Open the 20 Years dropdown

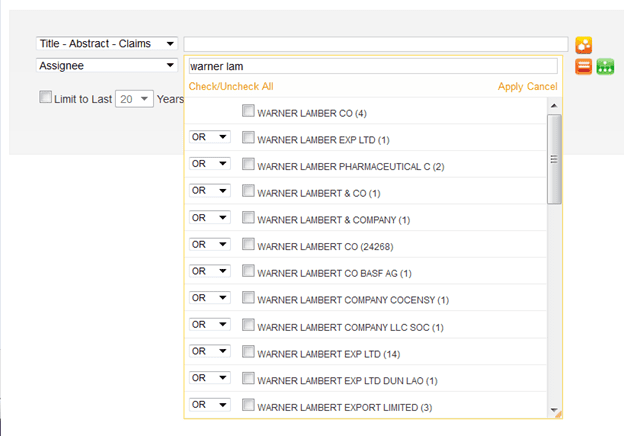point(134,99)
